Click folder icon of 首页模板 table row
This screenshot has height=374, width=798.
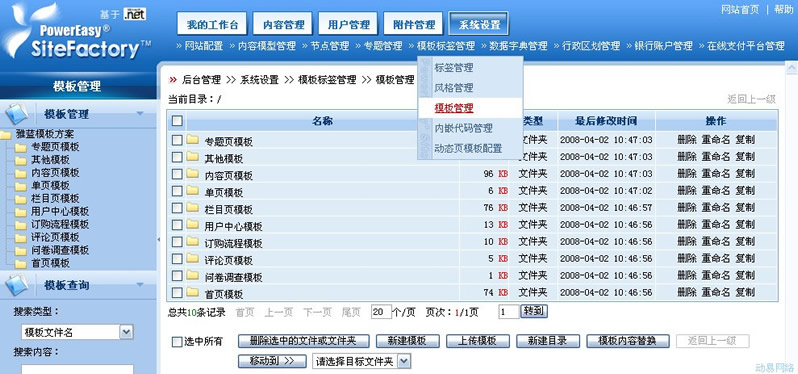pyautogui.click(x=192, y=292)
